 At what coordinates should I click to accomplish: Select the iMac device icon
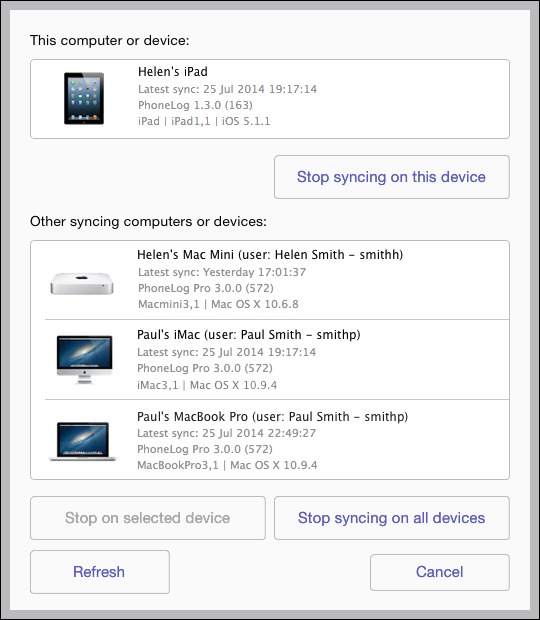84,359
